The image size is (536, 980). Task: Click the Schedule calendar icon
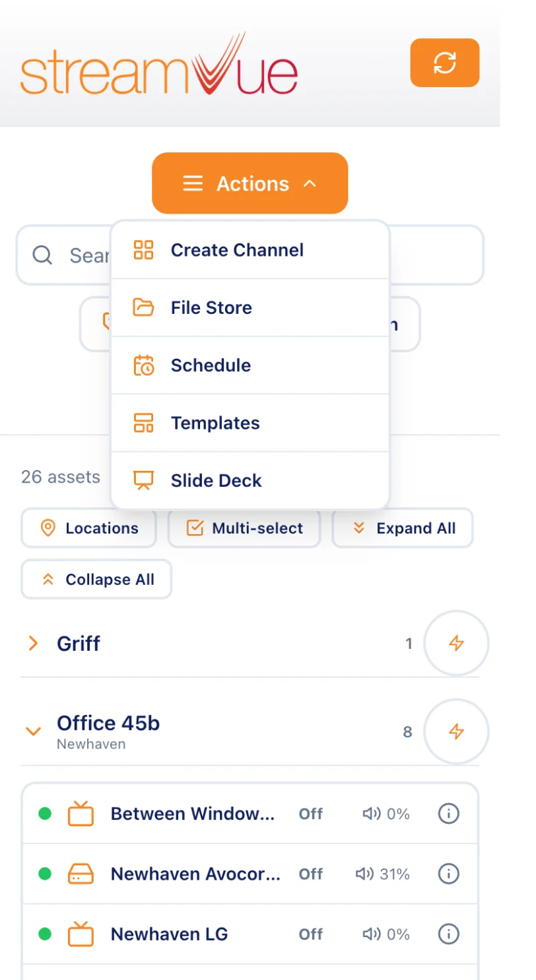coord(143,365)
